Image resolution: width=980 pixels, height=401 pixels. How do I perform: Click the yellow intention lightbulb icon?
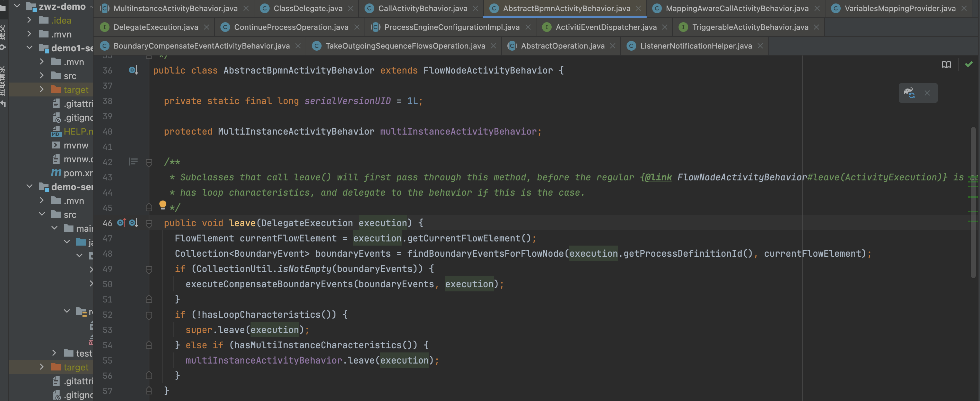click(163, 205)
